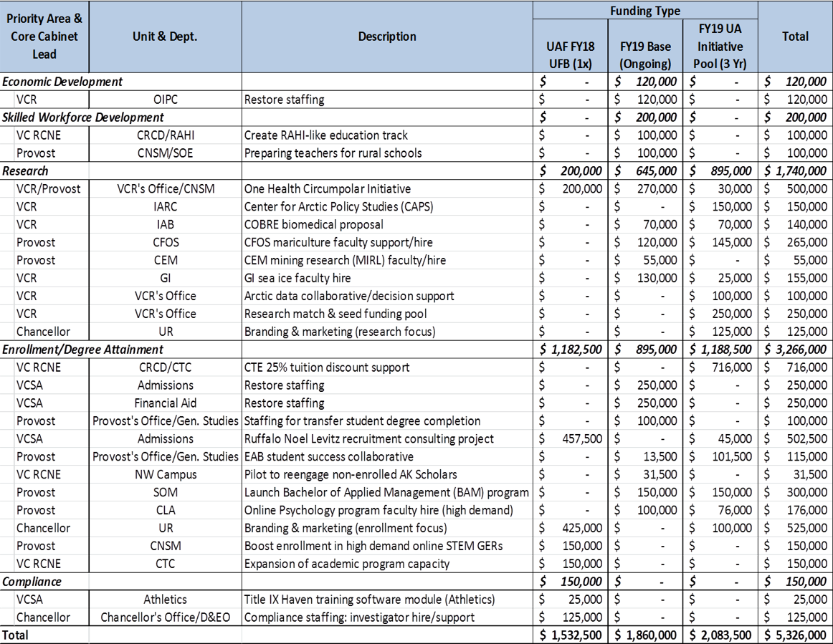Select the "Description" column header

coord(387,37)
